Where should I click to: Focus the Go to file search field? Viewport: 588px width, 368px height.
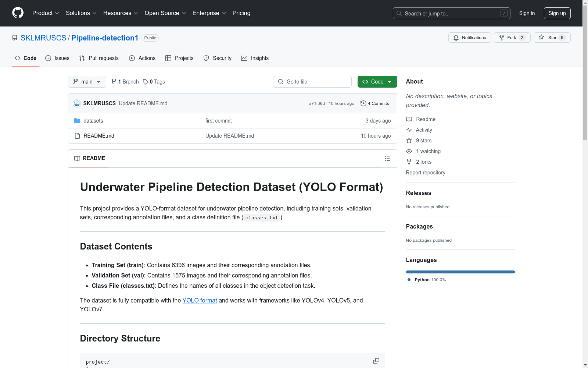[x=312, y=82]
